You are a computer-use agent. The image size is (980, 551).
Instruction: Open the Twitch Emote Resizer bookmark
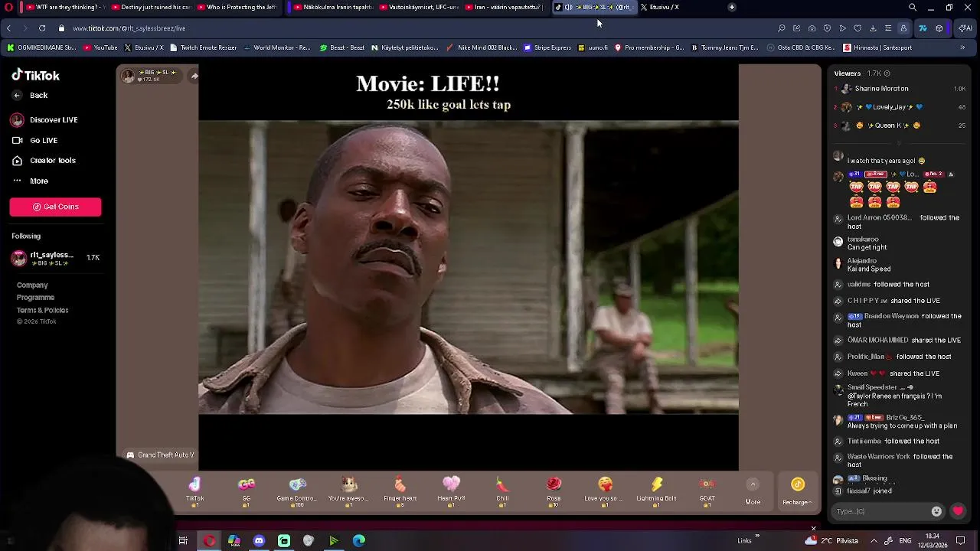tap(203, 47)
